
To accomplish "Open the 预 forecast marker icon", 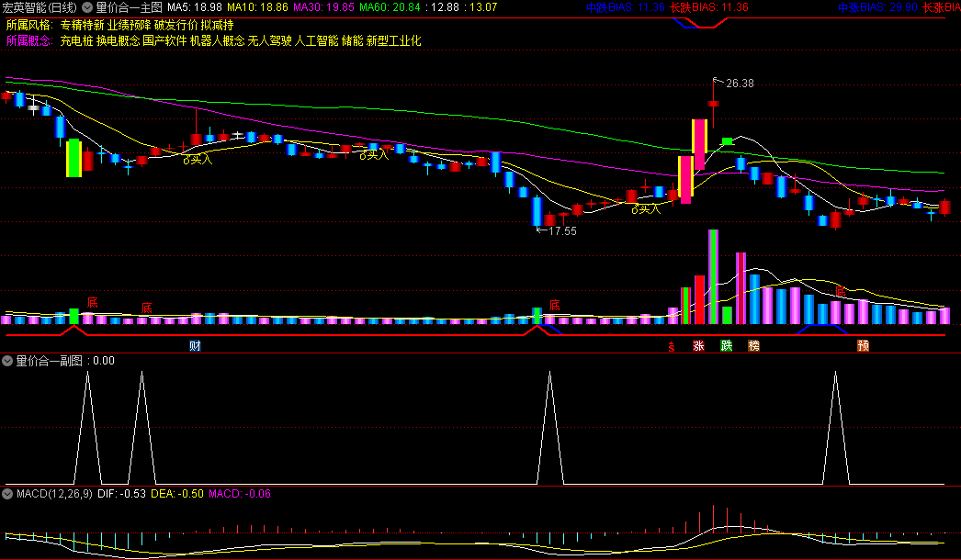I will 863,345.
